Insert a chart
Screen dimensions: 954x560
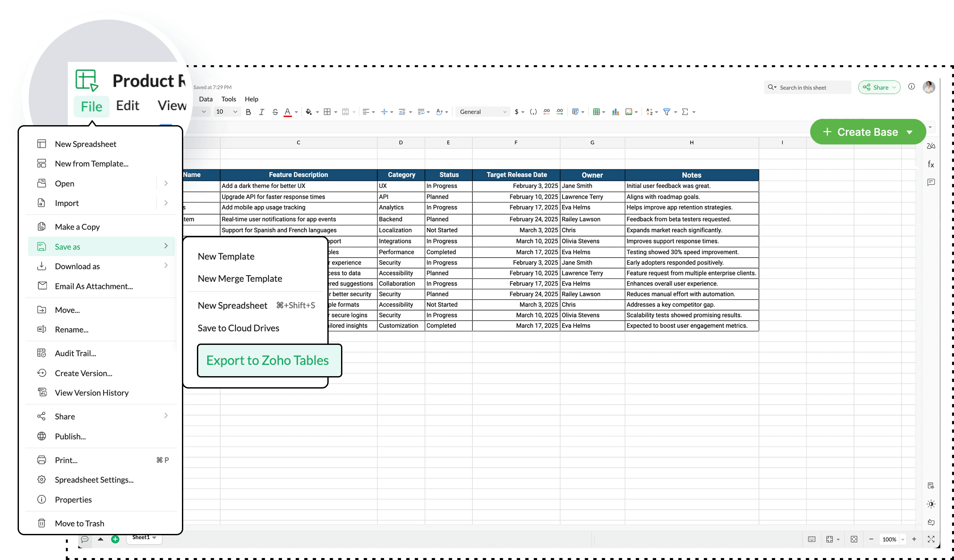(x=616, y=112)
